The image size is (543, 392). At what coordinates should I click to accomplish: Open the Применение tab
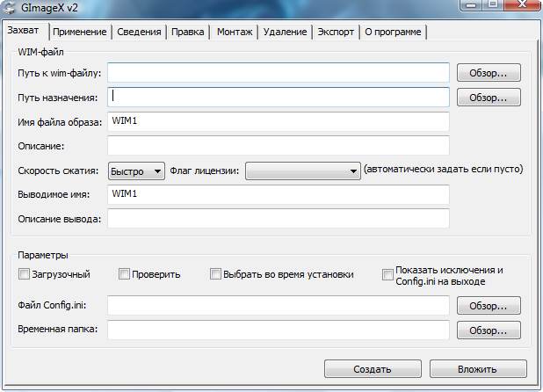click(80, 32)
